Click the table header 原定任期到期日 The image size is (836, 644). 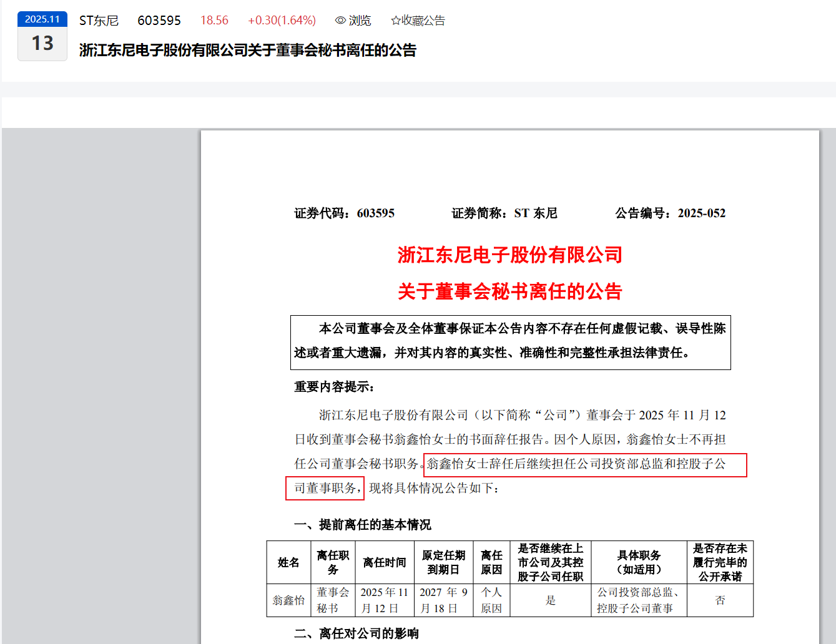tap(444, 563)
